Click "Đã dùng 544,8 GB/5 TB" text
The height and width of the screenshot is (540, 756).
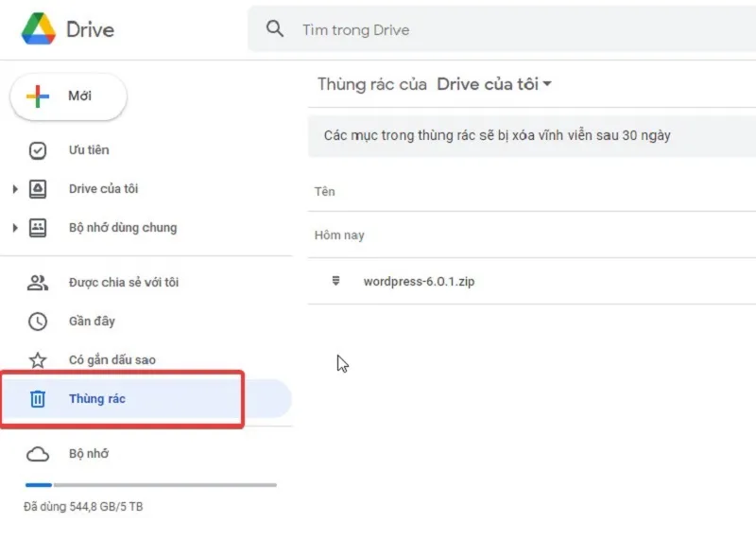pyautogui.click(x=83, y=507)
